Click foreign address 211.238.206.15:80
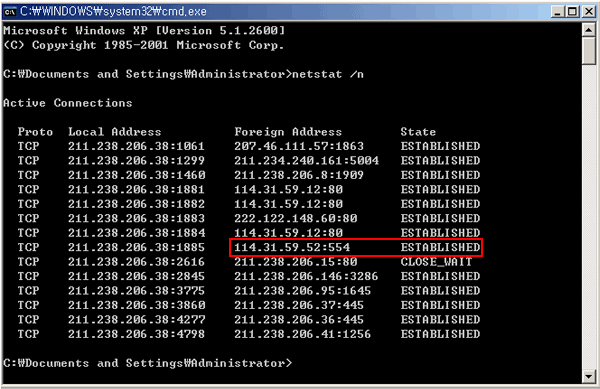The width and height of the screenshot is (600, 389). (x=296, y=262)
